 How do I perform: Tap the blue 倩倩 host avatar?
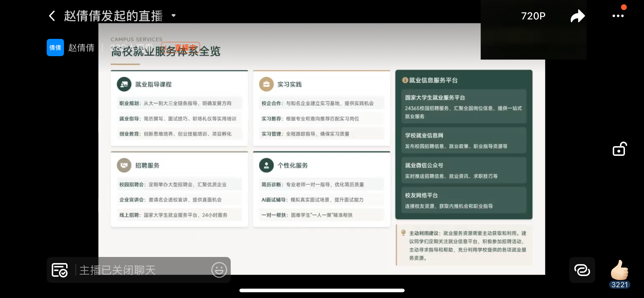tap(55, 48)
